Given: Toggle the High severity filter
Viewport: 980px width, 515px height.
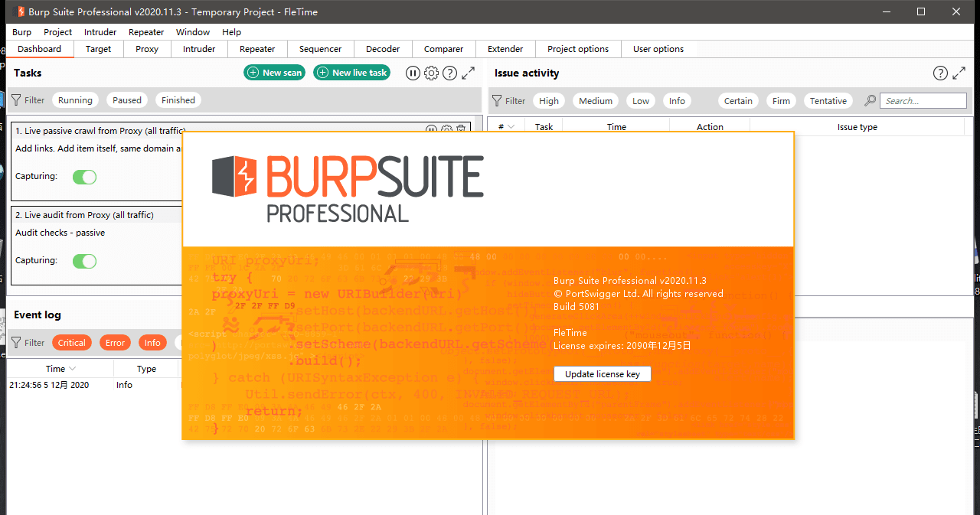Looking at the screenshot, I should (549, 101).
